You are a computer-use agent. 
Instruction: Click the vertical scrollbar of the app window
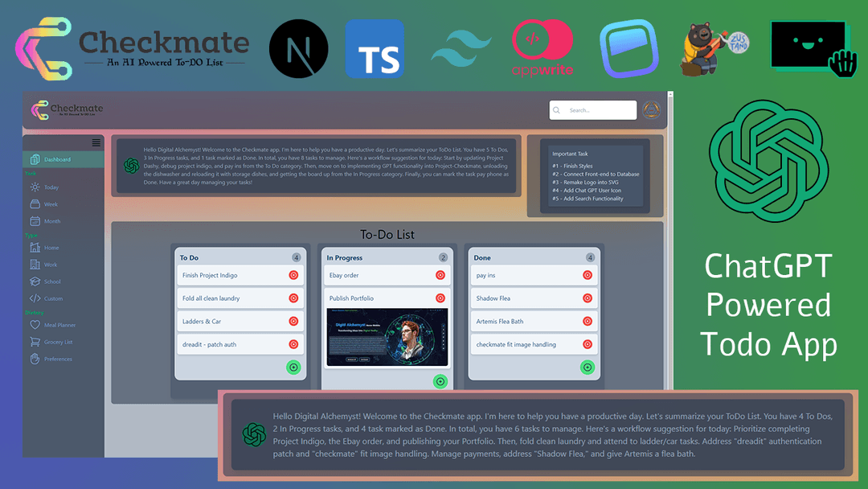pos(670,240)
